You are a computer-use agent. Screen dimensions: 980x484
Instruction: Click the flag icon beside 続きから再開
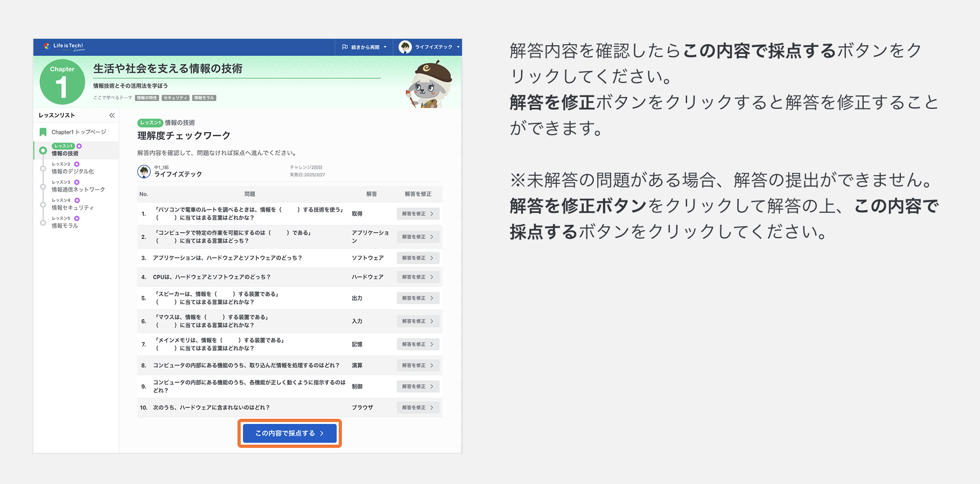[x=345, y=47]
